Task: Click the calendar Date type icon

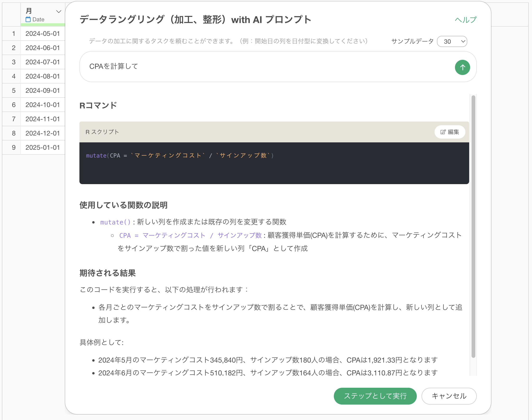Action: (x=28, y=19)
